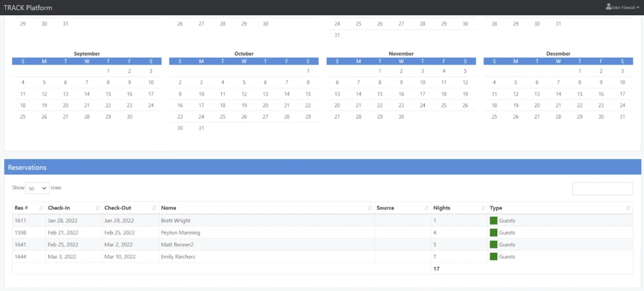Select September 15 on the calendar
This screenshot has width=644, height=291.
point(108,94)
